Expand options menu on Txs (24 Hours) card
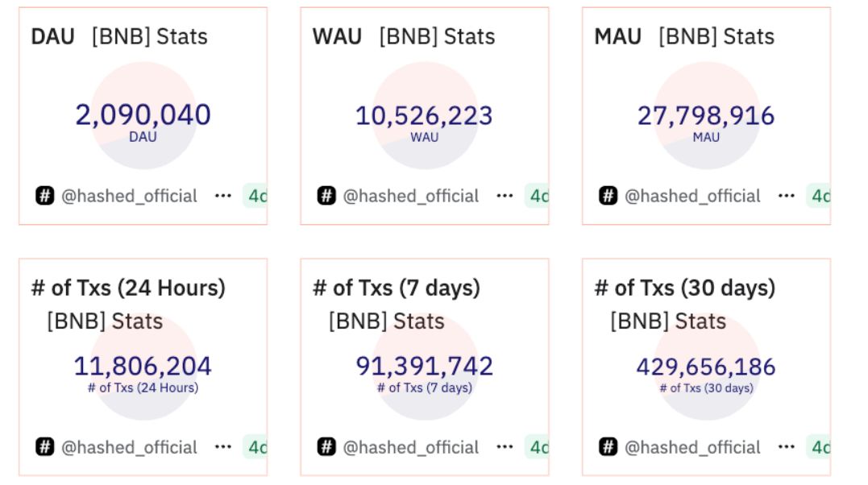This screenshot has height=485, width=868. [x=223, y=447]
